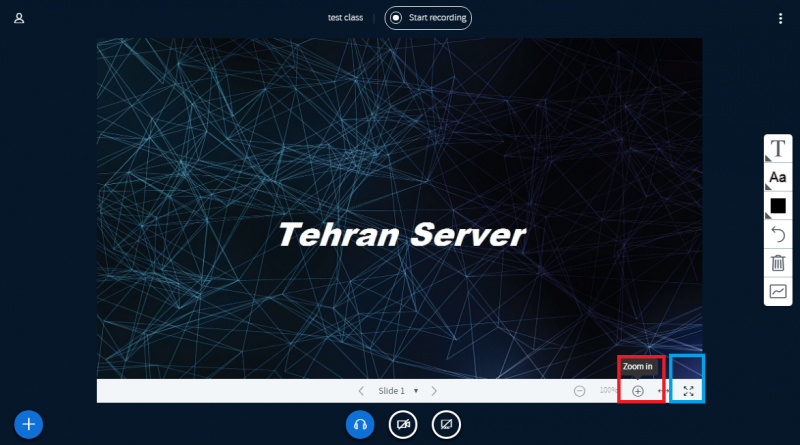Leave audio using the headphones button
The image size is (800, 445).
point(360,424)
